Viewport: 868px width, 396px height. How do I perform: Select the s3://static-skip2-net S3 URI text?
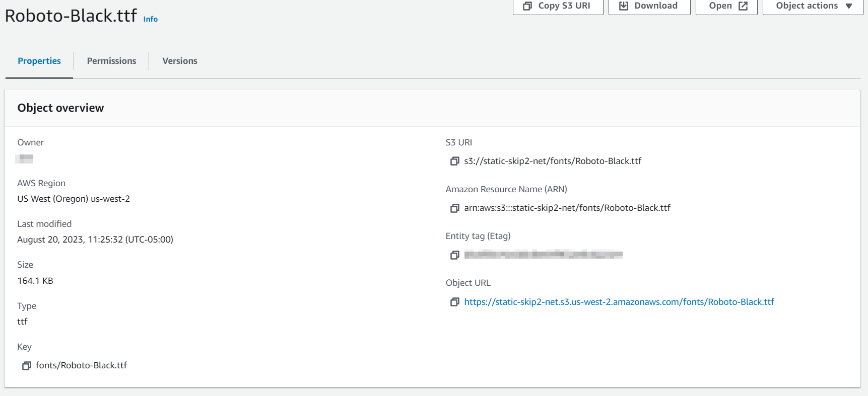(x=553, y=161)
